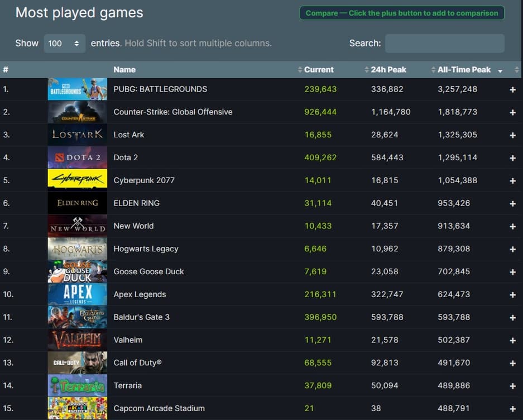Open Cyberpunk yellow banner thumbnail
The height and width of the screenshot is (420, 523).
pyautogui.click(x=78, y=180)
